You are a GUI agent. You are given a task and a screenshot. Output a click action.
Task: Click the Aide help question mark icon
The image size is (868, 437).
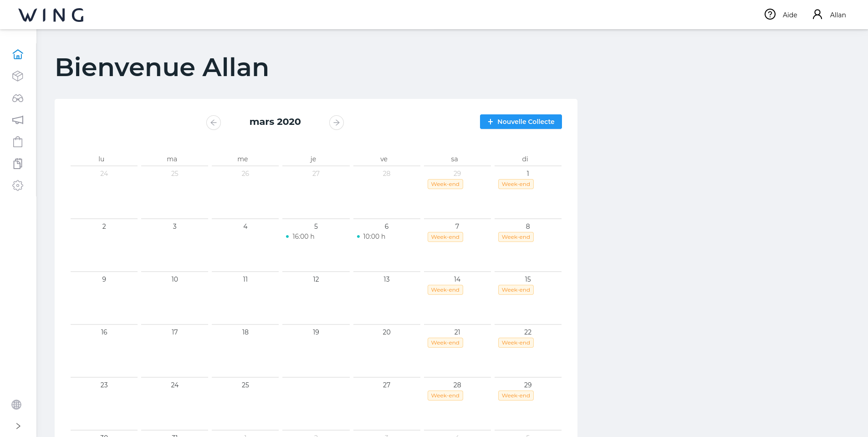[770, 15]
